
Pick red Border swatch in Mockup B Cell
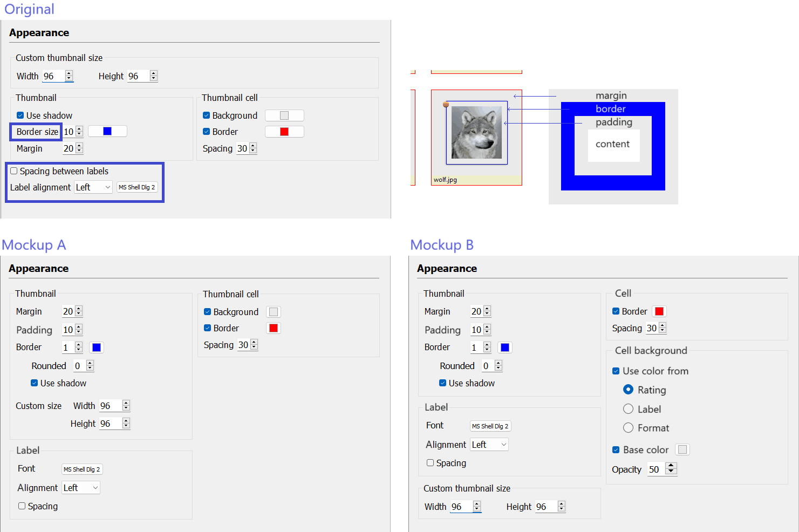click(659, 311)
